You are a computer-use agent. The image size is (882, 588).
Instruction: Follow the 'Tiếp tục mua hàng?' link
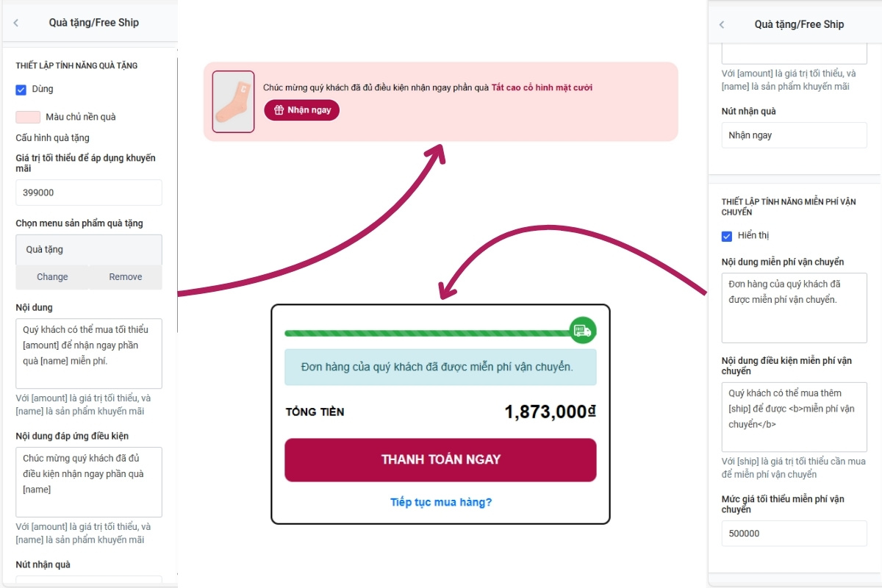pos(441,502)
